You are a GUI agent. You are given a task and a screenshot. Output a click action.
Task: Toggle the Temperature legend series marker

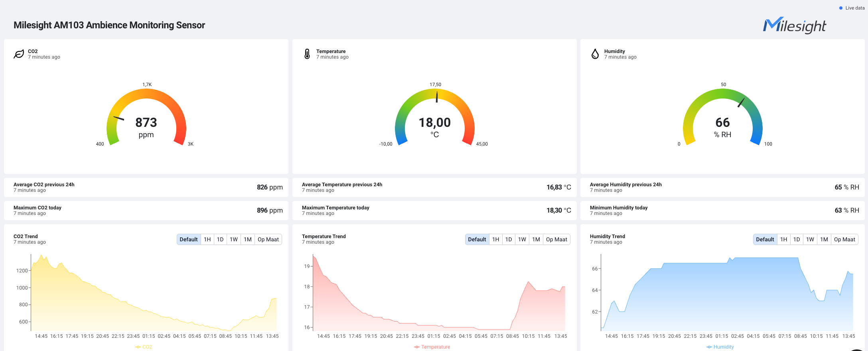click(417, 347)
